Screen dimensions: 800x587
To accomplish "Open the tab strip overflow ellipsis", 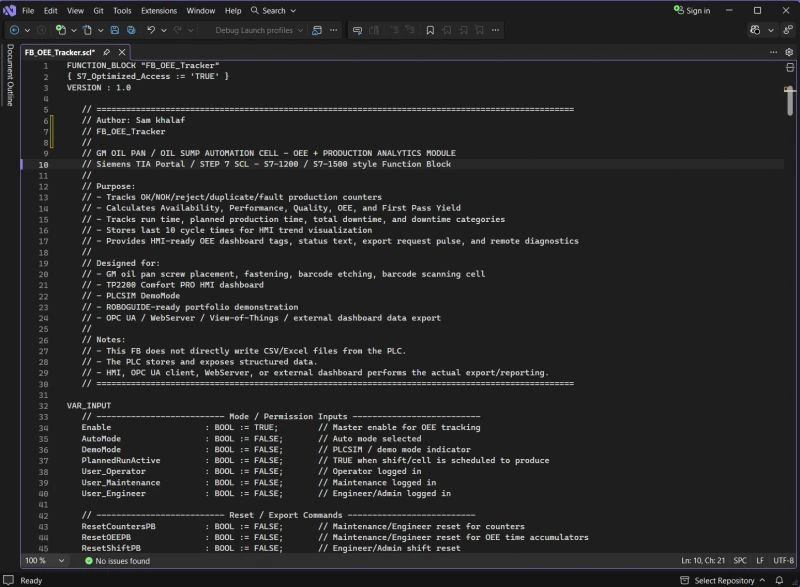I will (x=773, y=52).
